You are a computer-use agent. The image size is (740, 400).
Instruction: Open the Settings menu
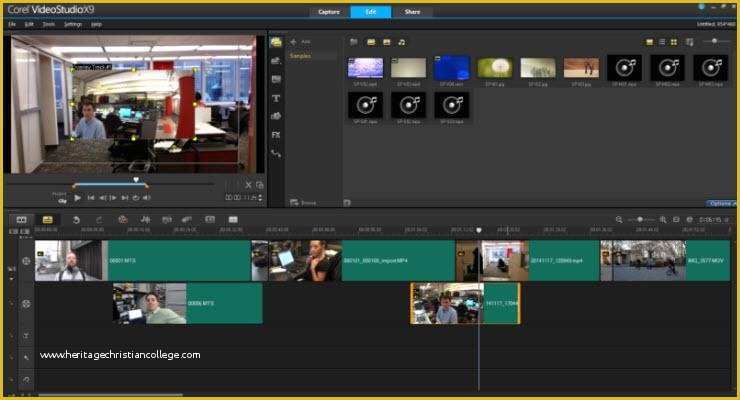point(73,24)
